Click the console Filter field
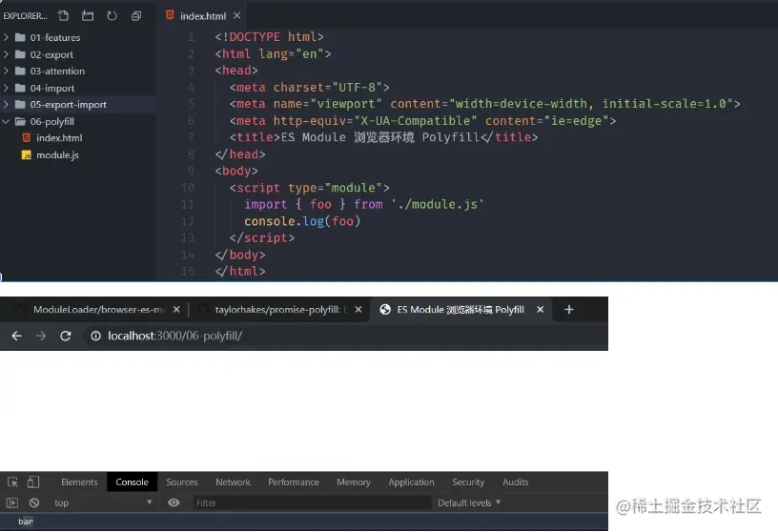The height and width of the screenshot is (532, 778). pos(312,502)
